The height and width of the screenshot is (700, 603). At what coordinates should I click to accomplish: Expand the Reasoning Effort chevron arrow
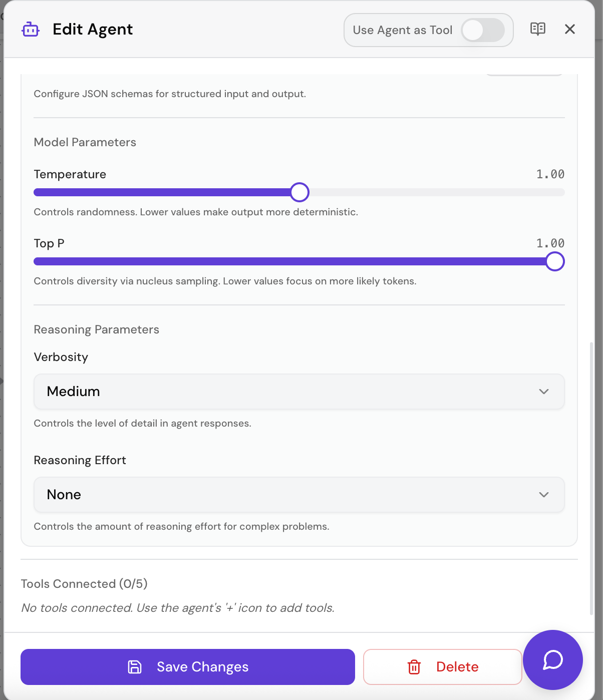544,495
